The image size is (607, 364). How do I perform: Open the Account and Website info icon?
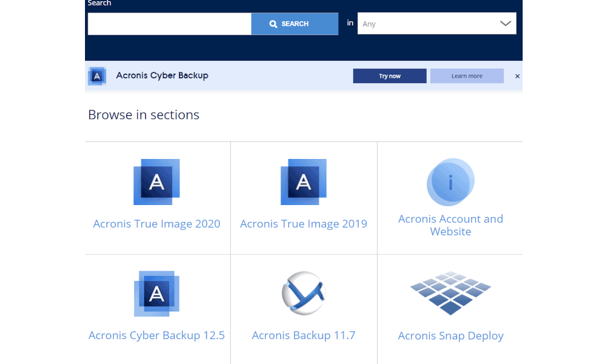[450, 182]
